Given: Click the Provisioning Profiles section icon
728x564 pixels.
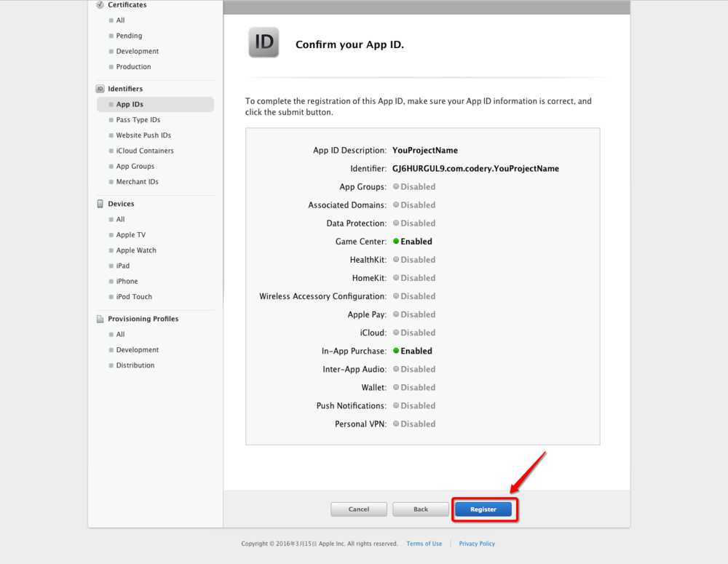Looking at the screenshot, I should point(100,319).
